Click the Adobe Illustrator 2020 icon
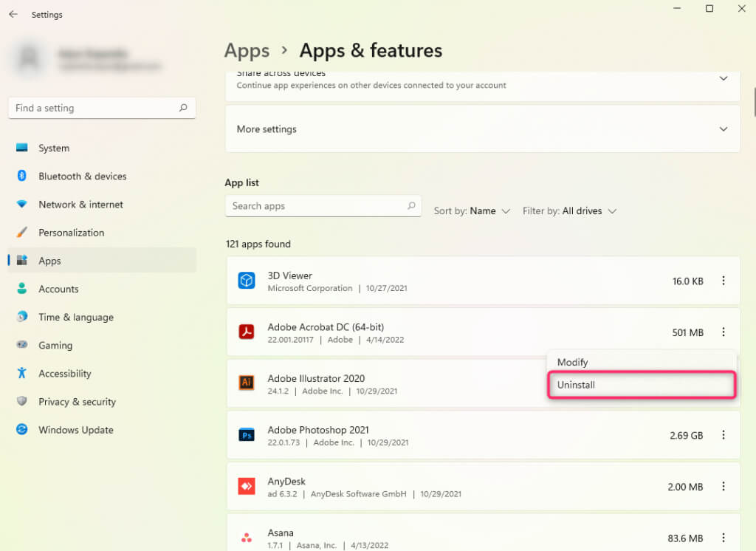The height and width of the screenshot is (551, 756). coord(247,383)
